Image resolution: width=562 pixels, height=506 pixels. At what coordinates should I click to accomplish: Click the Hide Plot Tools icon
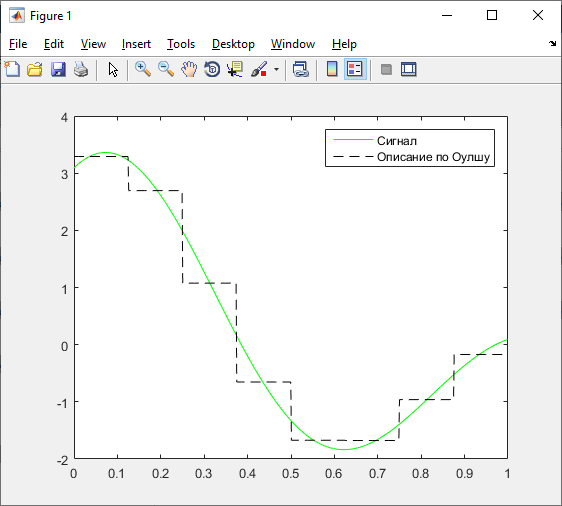click(386, 69)
